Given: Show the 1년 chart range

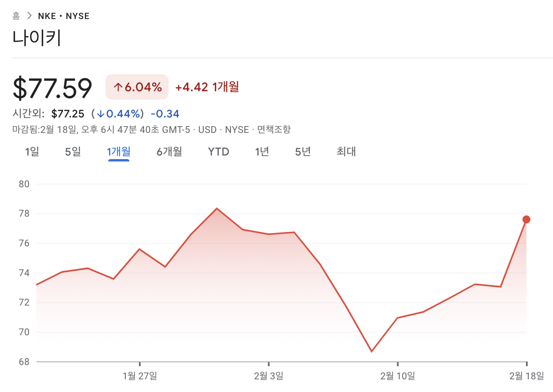Looking at the screenshot, I should [262, 152].
